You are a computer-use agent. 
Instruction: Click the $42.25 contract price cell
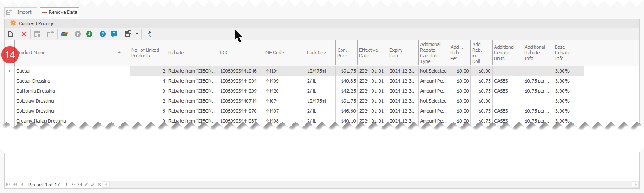coord(346,91)
